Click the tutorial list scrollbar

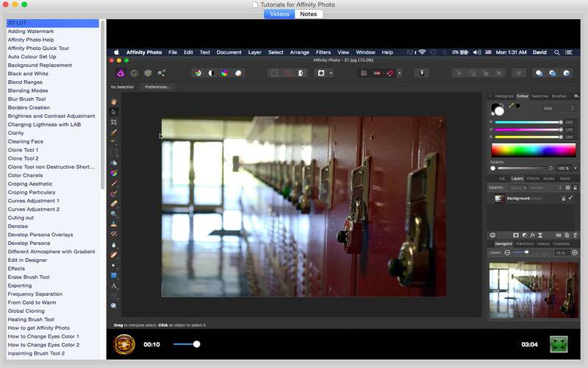[x=102, y=105]
